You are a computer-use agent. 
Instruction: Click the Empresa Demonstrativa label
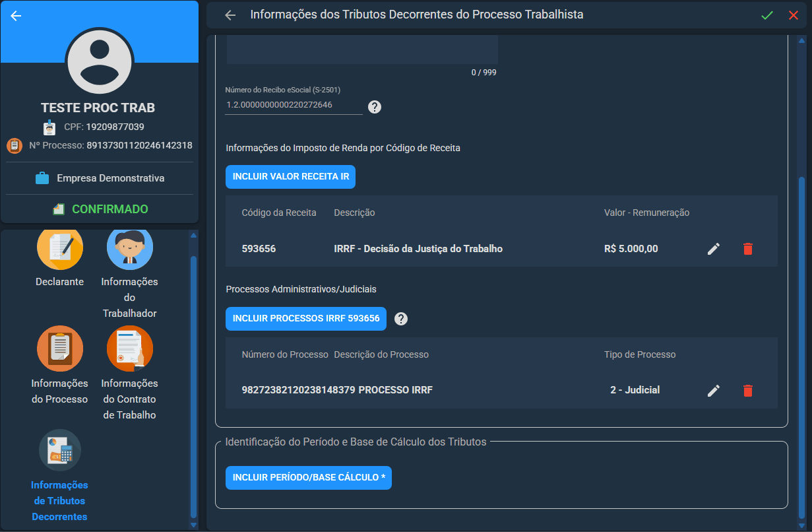point(111,178)
